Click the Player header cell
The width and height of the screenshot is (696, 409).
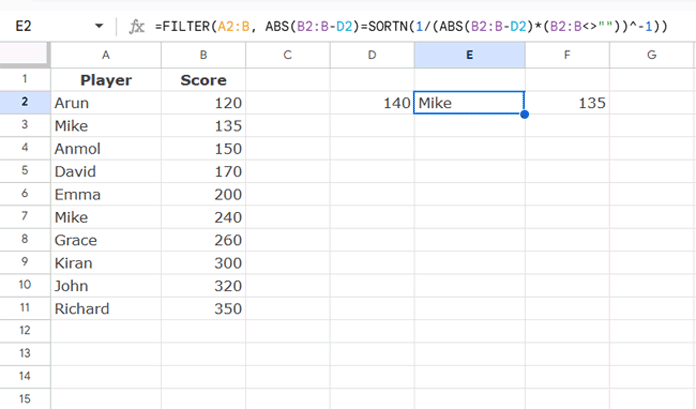(106, 80)
